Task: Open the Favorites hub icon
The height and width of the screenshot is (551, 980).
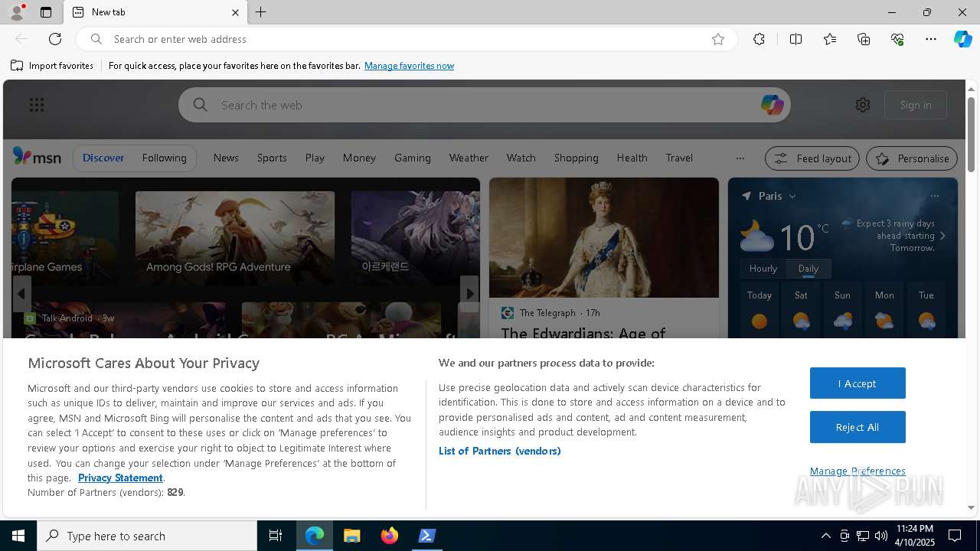Action: coord(830,39)
